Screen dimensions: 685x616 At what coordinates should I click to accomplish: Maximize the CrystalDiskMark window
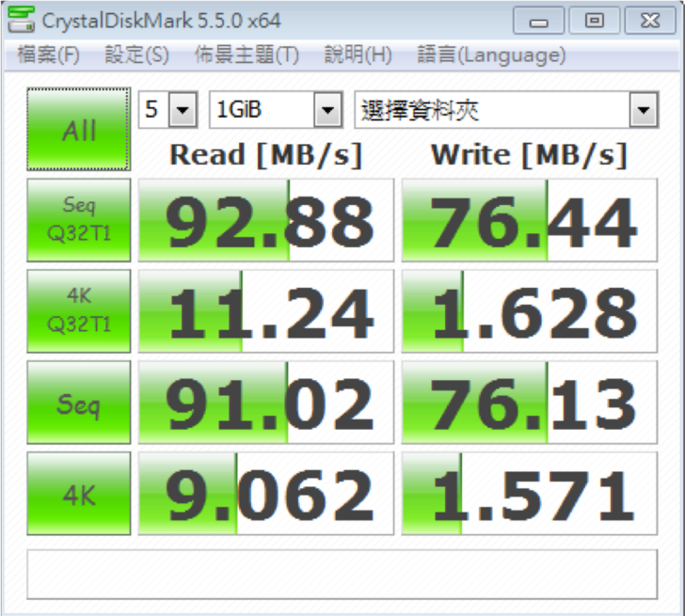pyautogui.click(x=595, y=20)
